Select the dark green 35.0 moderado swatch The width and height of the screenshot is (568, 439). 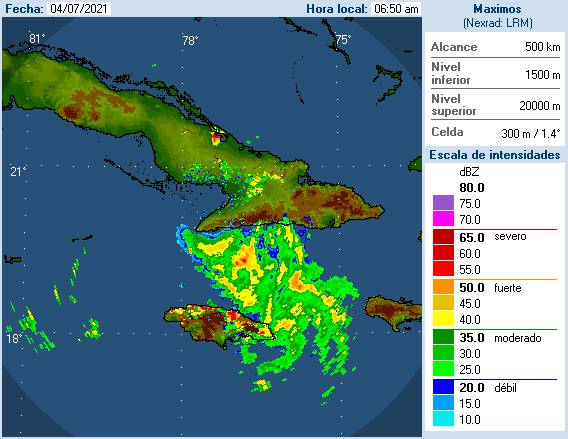(x=443, y=337)
